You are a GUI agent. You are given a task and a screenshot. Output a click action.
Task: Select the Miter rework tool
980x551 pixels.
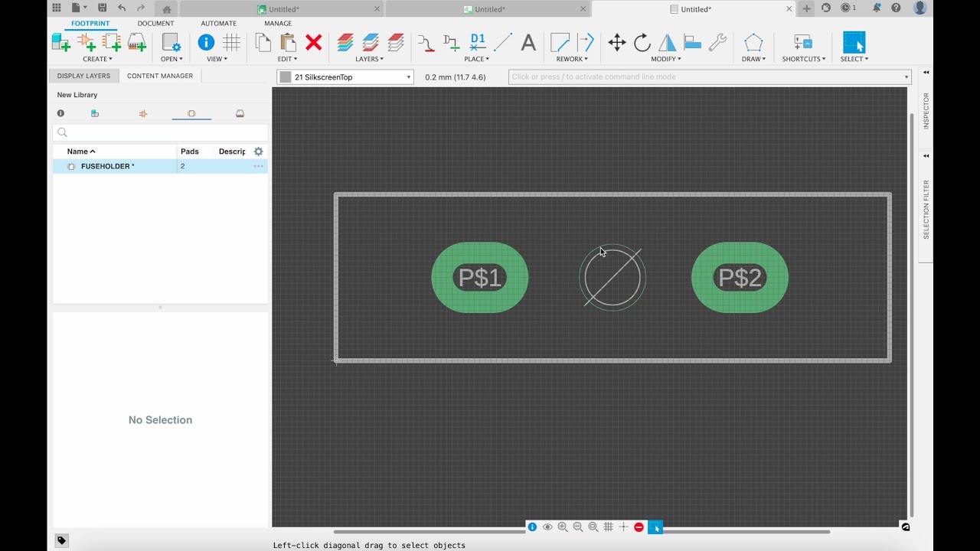560,43
